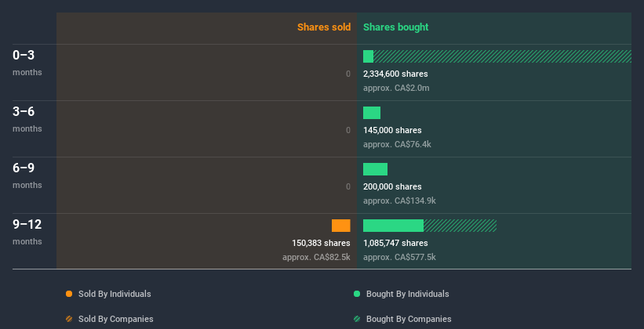Click the 145,000 shares value

[x=392, y=131]
